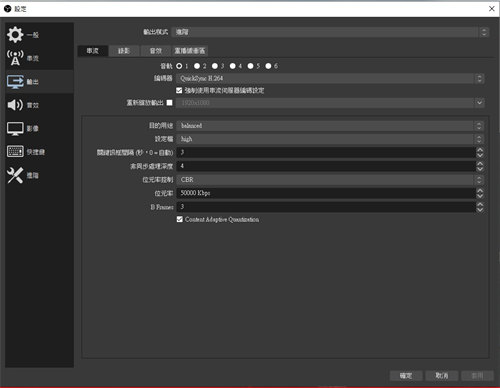Select audio track 5 radio button
The image size is (500, 388).
coord(251,66)
